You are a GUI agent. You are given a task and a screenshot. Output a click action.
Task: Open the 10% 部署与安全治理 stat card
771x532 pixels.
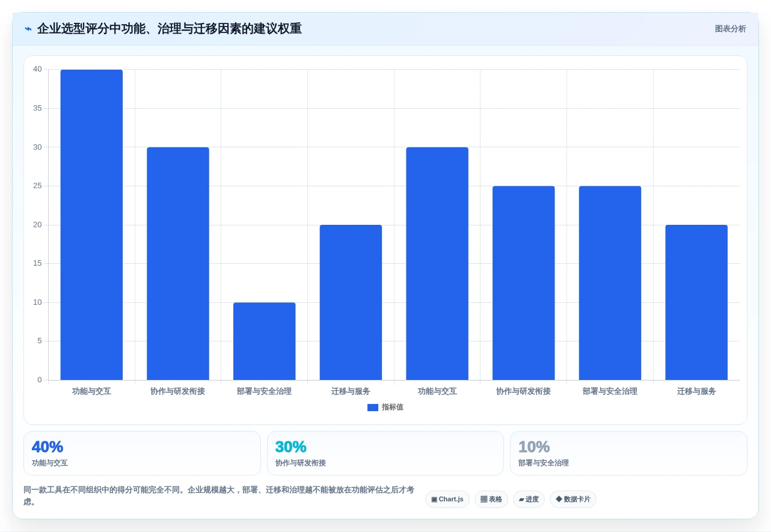[628, 453]
